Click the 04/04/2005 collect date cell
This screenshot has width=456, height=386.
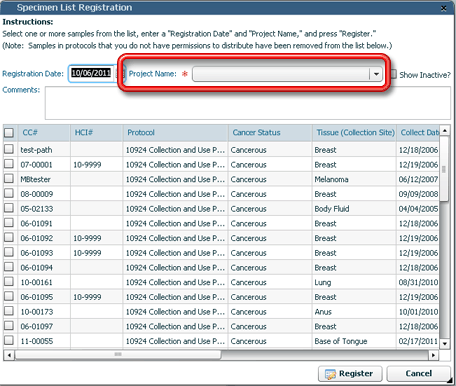(x=418, y=209)
